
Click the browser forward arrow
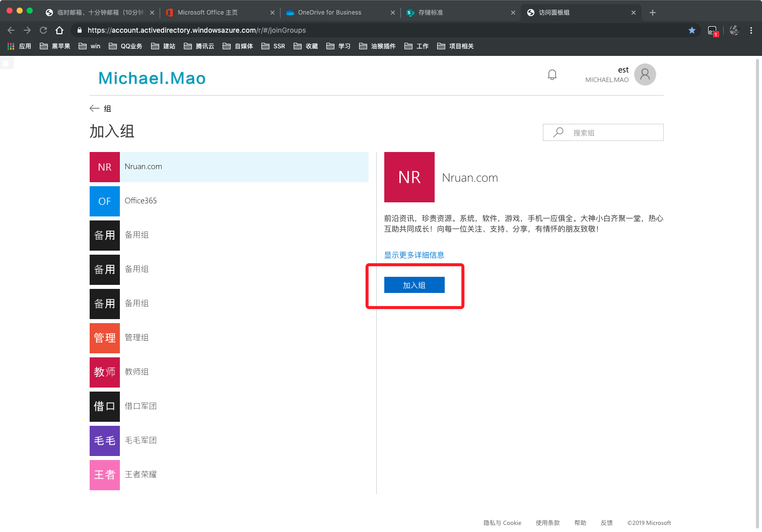[27, 30]
